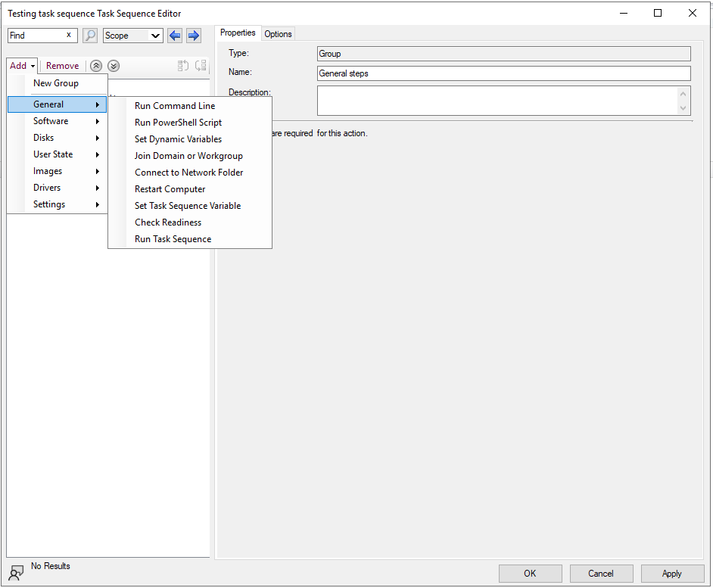The image size is (713, 588).
Task: Close the Task Sequence Editor window
Action: 692,13
